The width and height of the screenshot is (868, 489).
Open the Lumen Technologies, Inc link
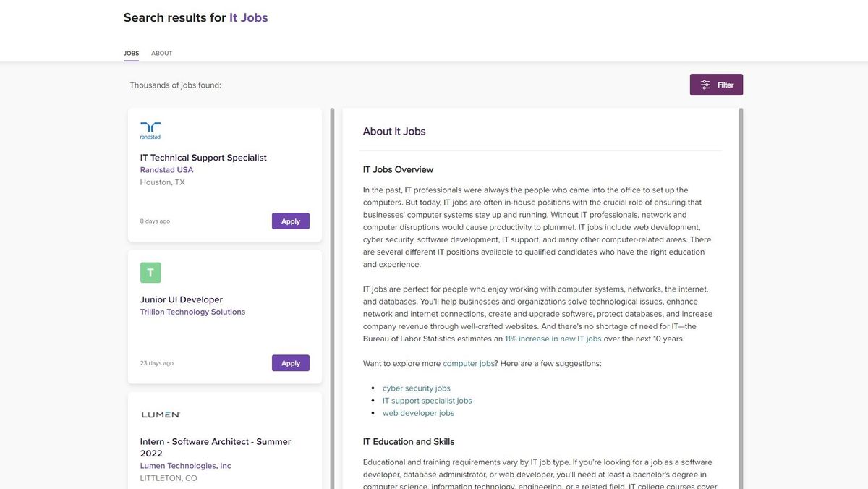point(185,465)
